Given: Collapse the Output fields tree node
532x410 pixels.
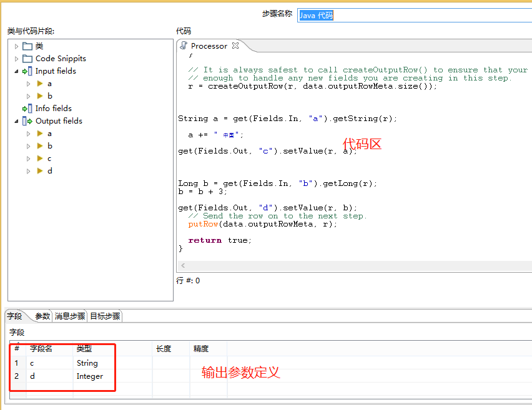Looking at the screenshot, I should pos(17,121).
